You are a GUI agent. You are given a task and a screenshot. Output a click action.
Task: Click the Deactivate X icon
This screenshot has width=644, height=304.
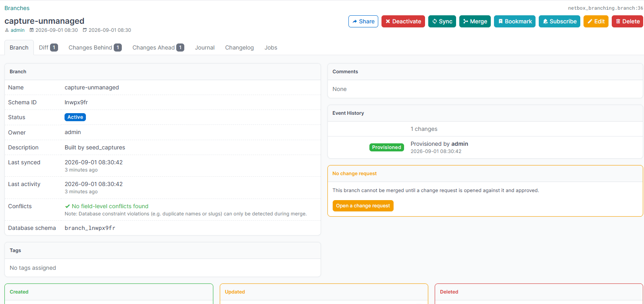tap(388, 21)
